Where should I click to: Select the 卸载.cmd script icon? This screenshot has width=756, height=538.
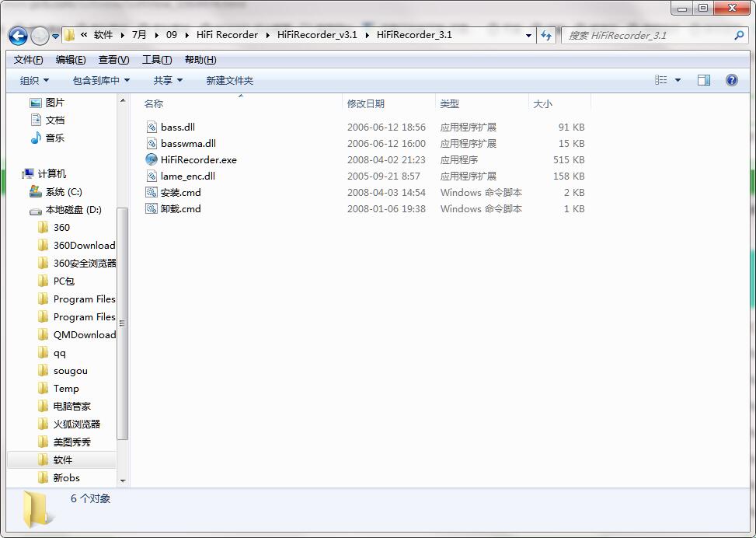coord(152,209)
